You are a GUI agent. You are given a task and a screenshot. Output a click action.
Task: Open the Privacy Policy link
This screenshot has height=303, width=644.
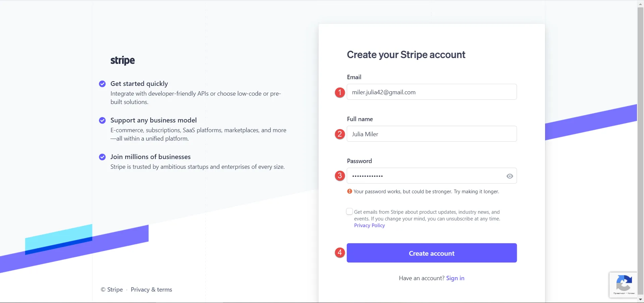[369, 225]
